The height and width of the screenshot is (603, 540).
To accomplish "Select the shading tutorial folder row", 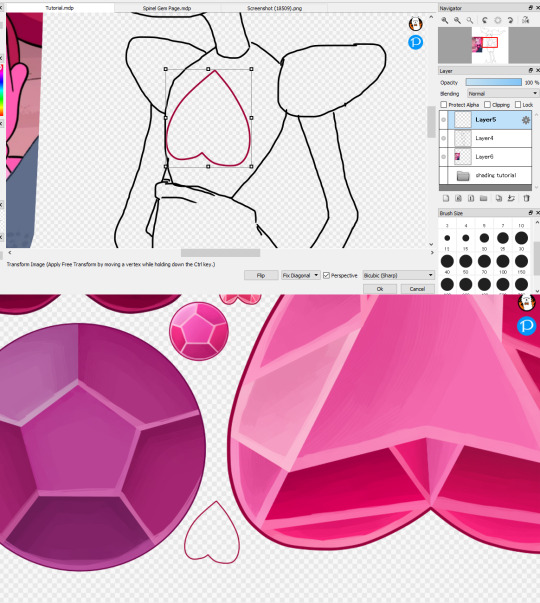I will [485, 175].
